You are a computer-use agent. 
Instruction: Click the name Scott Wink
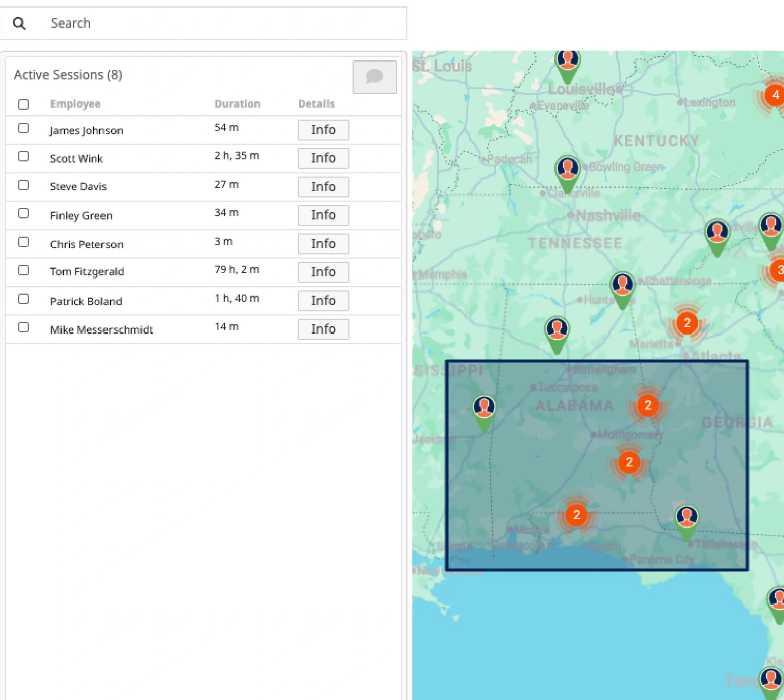coord(76,159)
